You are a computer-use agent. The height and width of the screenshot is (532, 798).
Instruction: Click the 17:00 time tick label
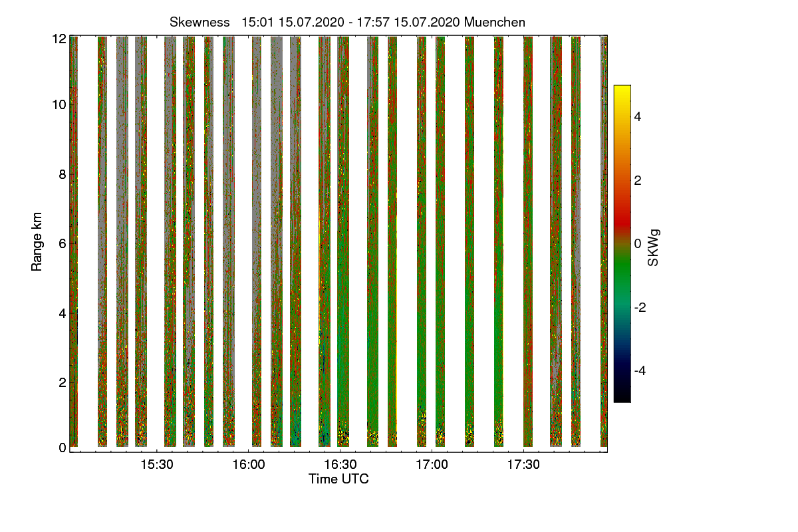pyautogui.click(x=432, y=464)
